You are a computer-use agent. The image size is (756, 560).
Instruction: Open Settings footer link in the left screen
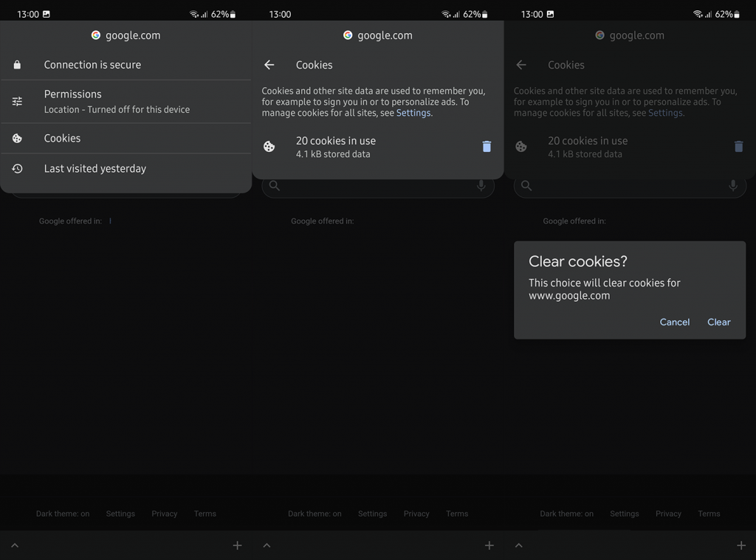(x=120, y=514)
